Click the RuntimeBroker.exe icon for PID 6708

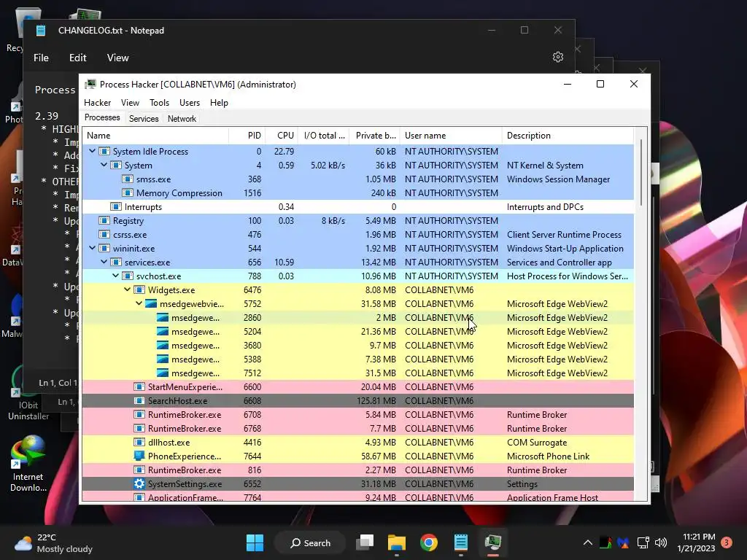click(139, 414)
